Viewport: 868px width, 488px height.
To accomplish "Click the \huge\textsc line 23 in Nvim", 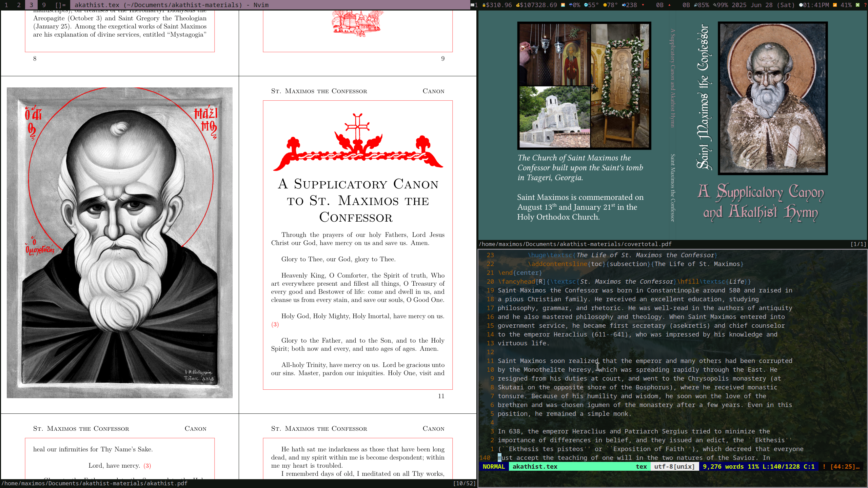I will pos(623,255).
